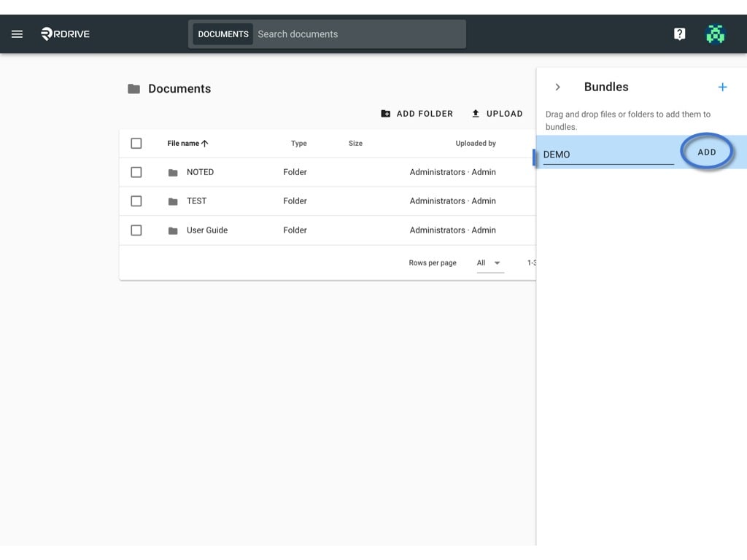The height and width of the screenshot is (560, 747).
Task: Check the NOTED folder checkbox
Action: click(136, 172)
